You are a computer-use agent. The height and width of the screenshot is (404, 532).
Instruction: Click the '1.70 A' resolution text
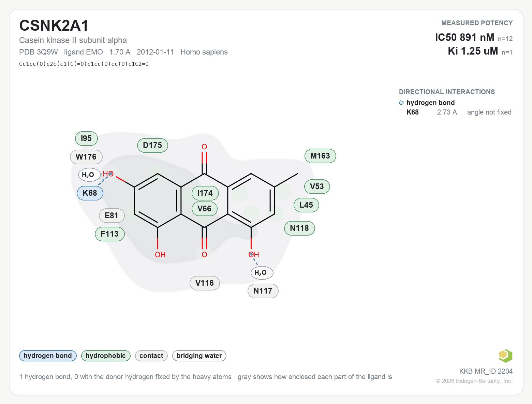coord(120,52)
